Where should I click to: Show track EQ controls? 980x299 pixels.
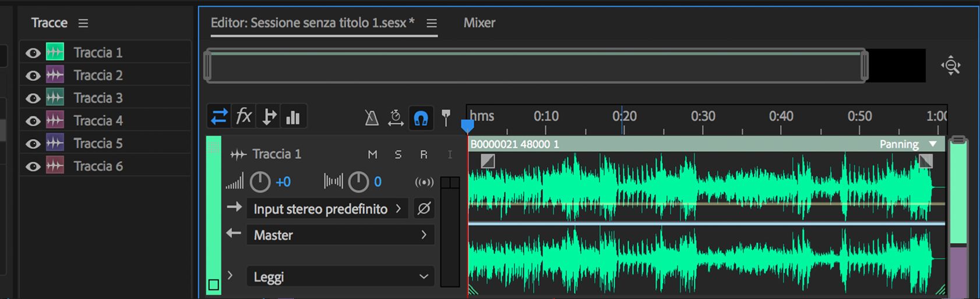coord(293,117)
